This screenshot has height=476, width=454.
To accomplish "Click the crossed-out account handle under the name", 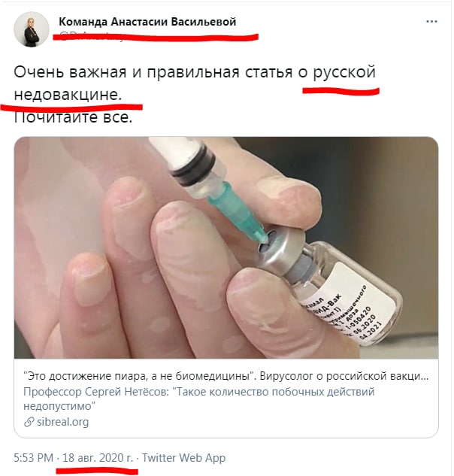I will pos(91,38).
